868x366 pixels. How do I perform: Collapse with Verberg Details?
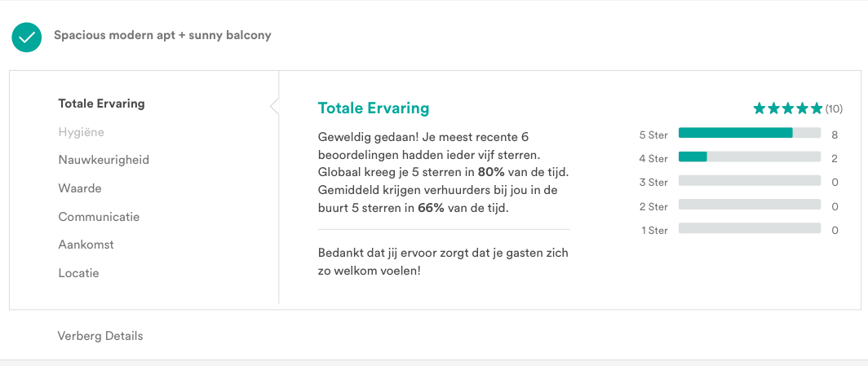coord(100,336)
